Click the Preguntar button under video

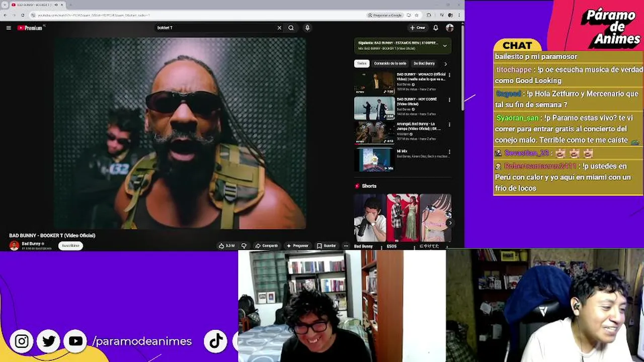(297, 246)
